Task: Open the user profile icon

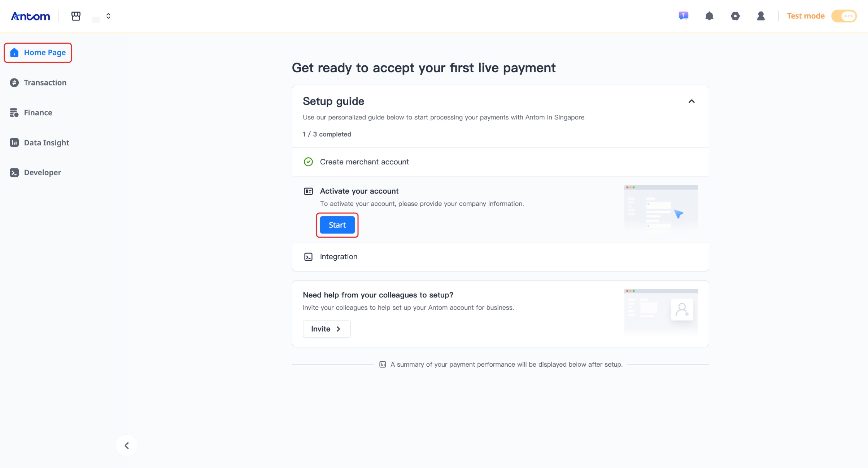Action: coord(761,16)
